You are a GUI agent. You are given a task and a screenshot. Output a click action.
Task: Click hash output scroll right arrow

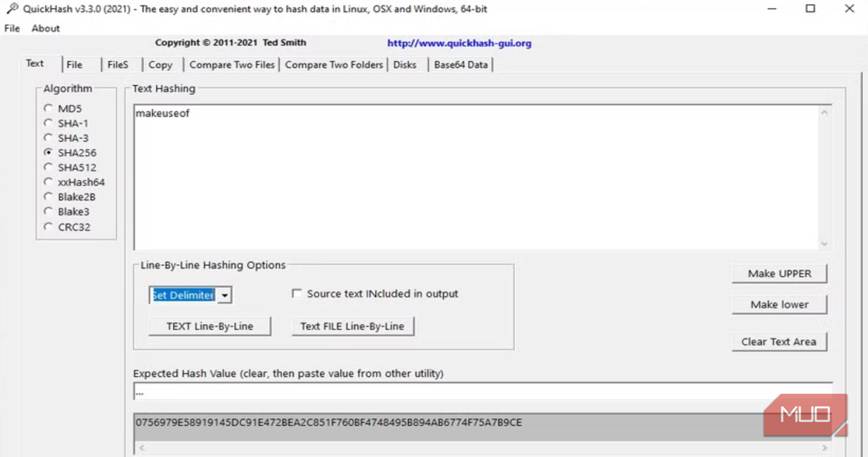pos(824,448)
